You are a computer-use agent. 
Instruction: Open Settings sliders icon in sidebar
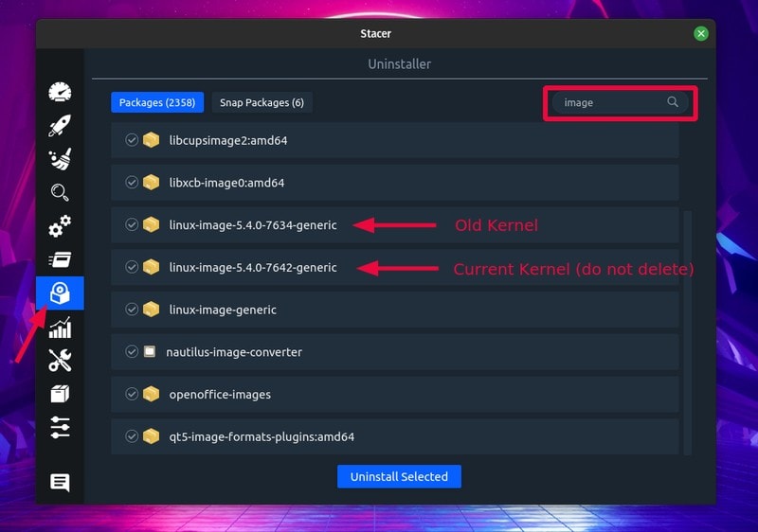click(60, 427)
